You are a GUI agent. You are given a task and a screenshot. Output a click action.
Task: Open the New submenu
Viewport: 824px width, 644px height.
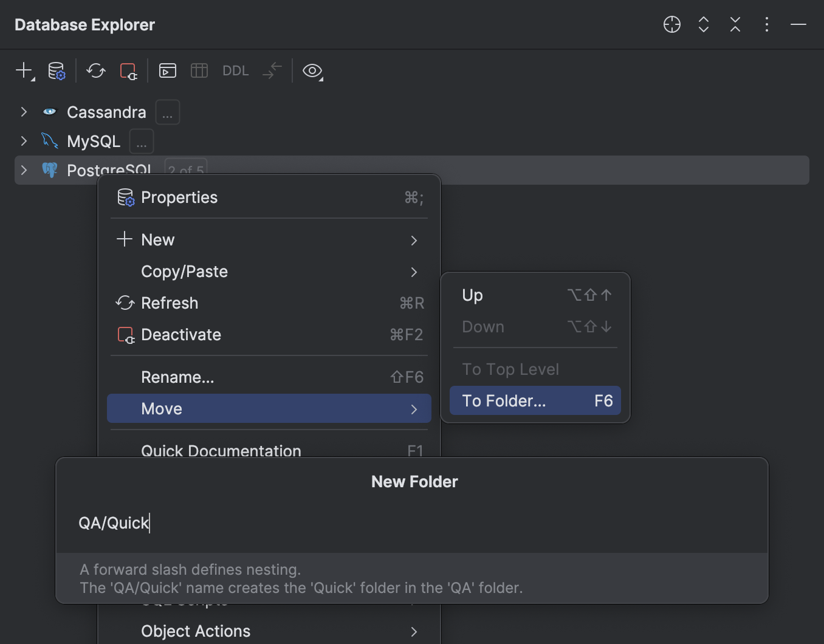[269, 240]
